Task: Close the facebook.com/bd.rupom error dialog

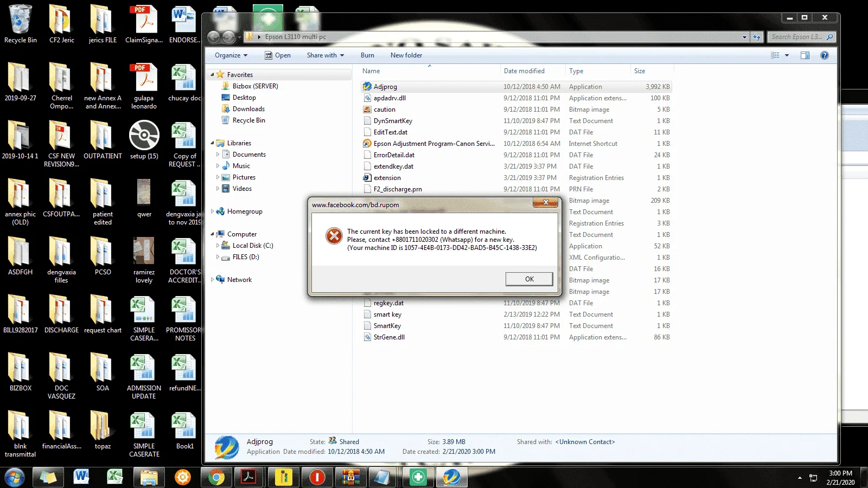Action: pos(545,202)
